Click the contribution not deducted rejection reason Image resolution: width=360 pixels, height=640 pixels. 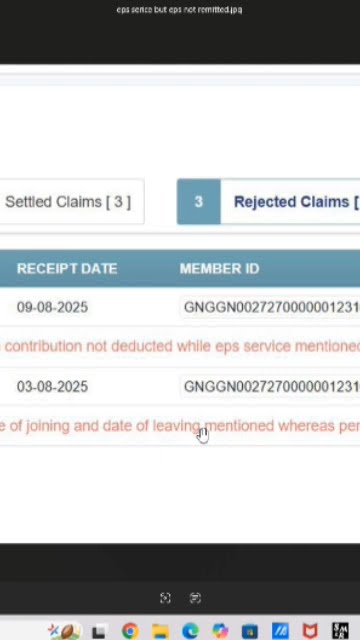[x=180, y=346]
